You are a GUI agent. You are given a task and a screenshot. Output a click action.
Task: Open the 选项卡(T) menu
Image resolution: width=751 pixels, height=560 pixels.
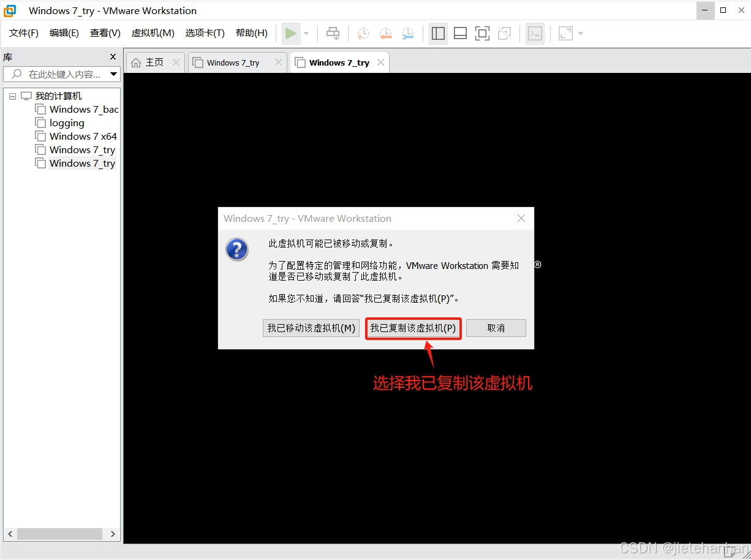click(205, 33)
